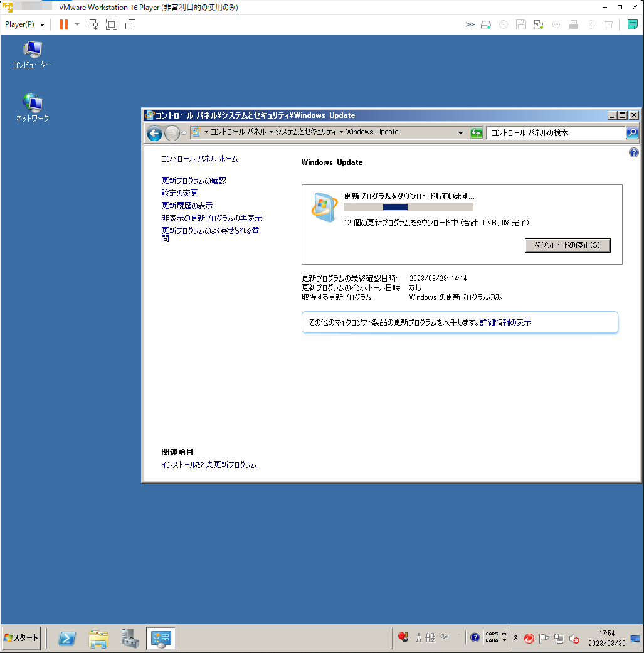The image size is (644, 653).
Task: Click the 12 個の更新プログラムをダウンロード中 status text
Action: click(436, 223)
